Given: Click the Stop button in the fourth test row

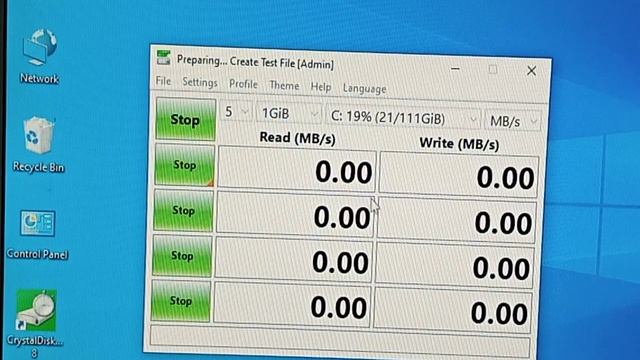Looking at the screenshot, I should pos(180,301).
